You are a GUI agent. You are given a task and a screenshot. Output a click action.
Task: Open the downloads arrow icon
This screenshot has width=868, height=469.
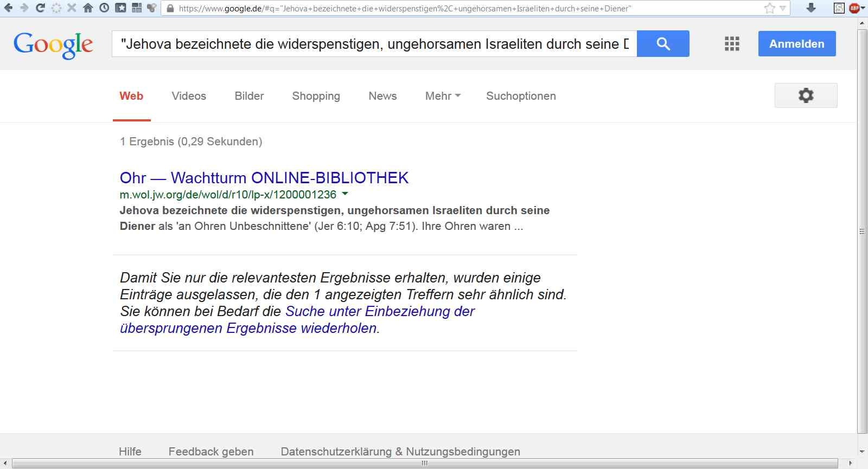811,8
